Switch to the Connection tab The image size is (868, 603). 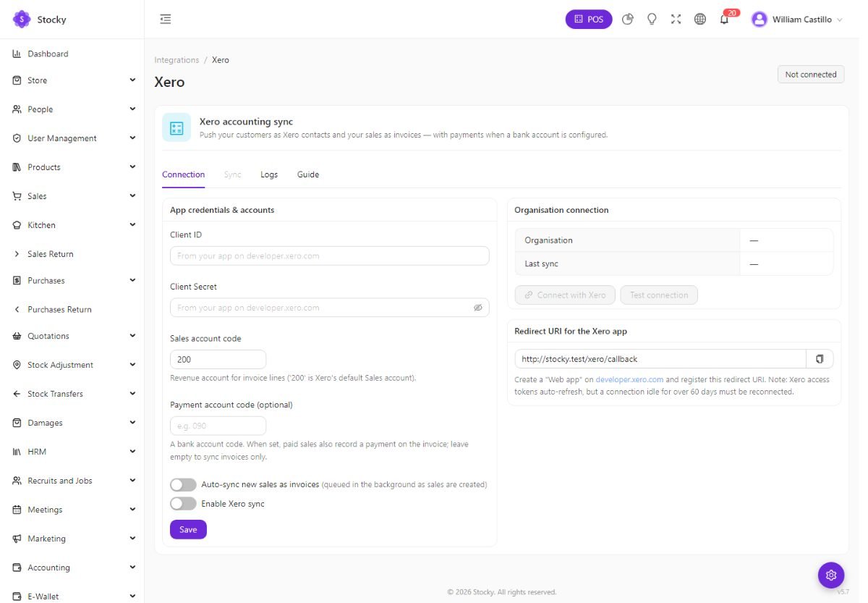click(x=183, y=174)
